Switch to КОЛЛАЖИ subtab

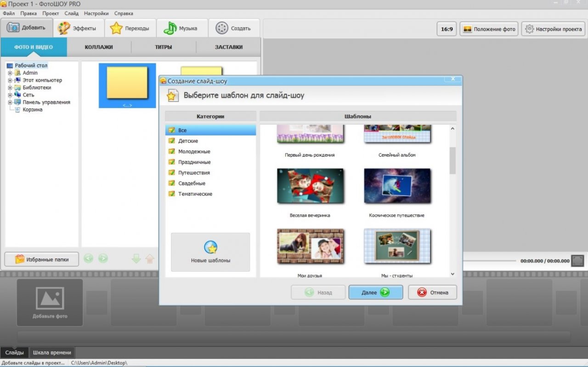(x=99, y=47)
